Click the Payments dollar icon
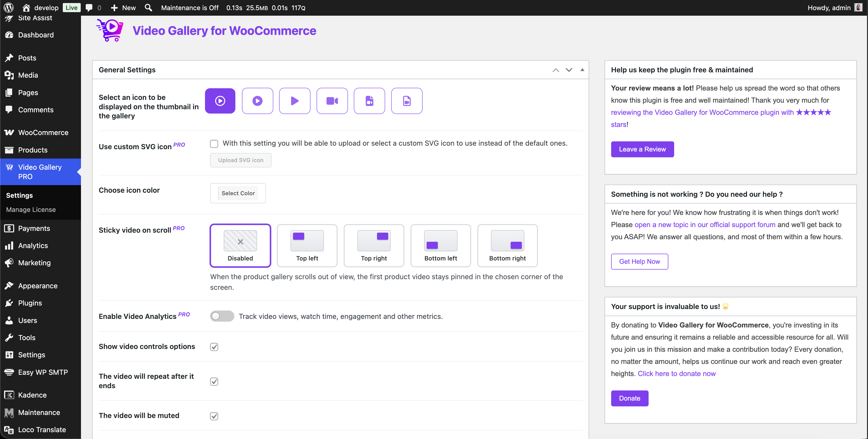This screenshot has width=868, height=439. click(x=9, y=228)
